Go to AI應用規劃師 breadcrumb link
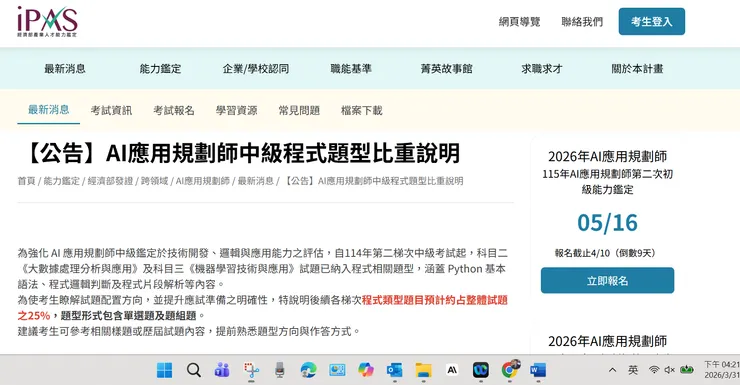 coord(203,181)
